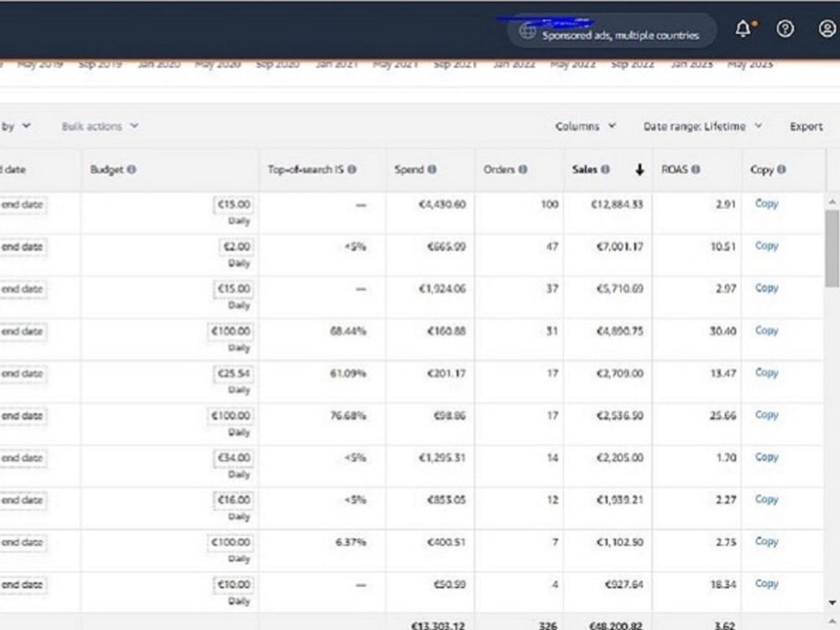Screen dimensions: 840x630
Task: Open the notifications bell
Action: point(743,29)
